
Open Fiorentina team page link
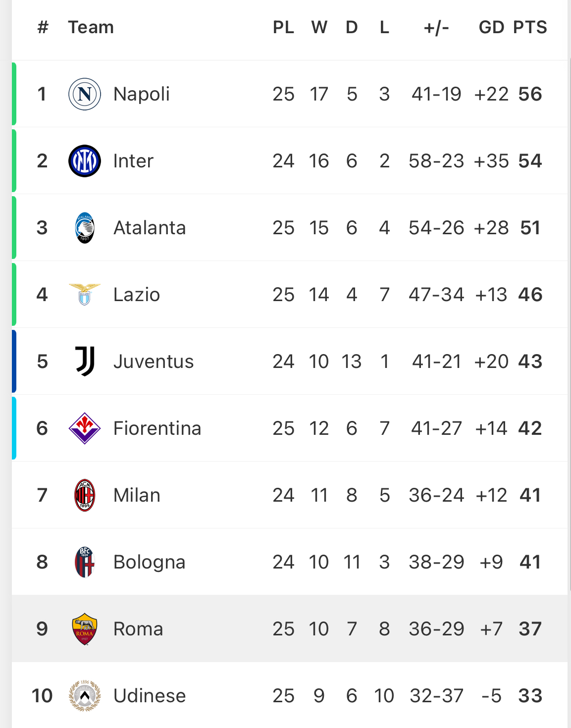pos(157,428)
